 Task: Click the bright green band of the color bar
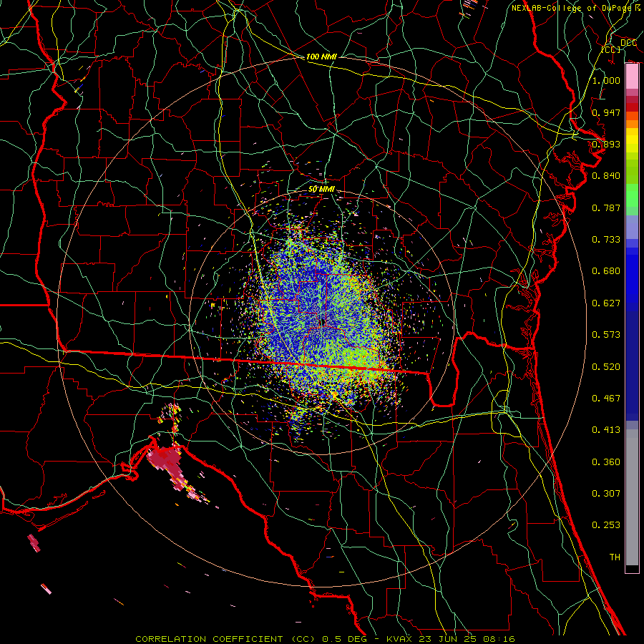pyautogui.click(x=632, y=195)
